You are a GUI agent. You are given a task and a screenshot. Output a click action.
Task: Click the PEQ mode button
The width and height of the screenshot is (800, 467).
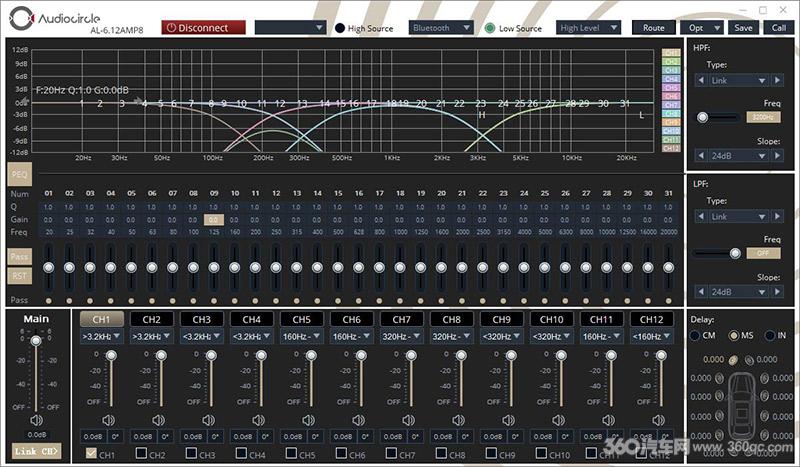pyautogui.click(x=19, y=174)
